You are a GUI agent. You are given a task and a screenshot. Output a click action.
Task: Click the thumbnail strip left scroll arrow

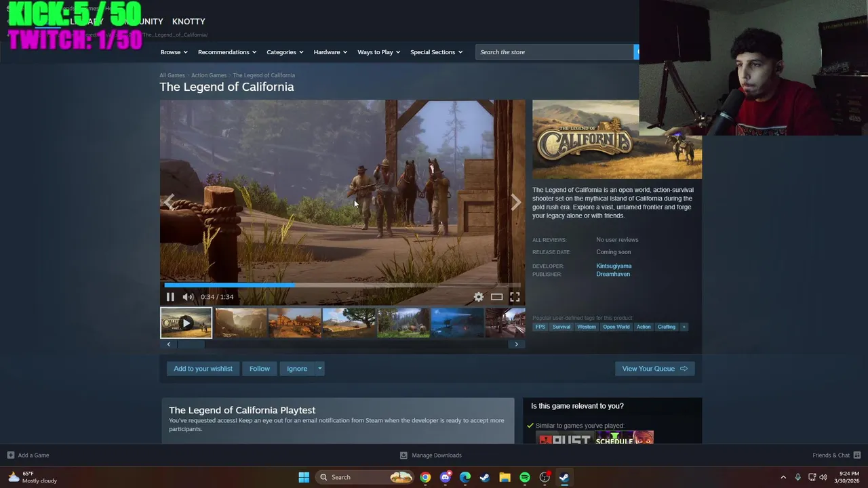tap(169, 344)
